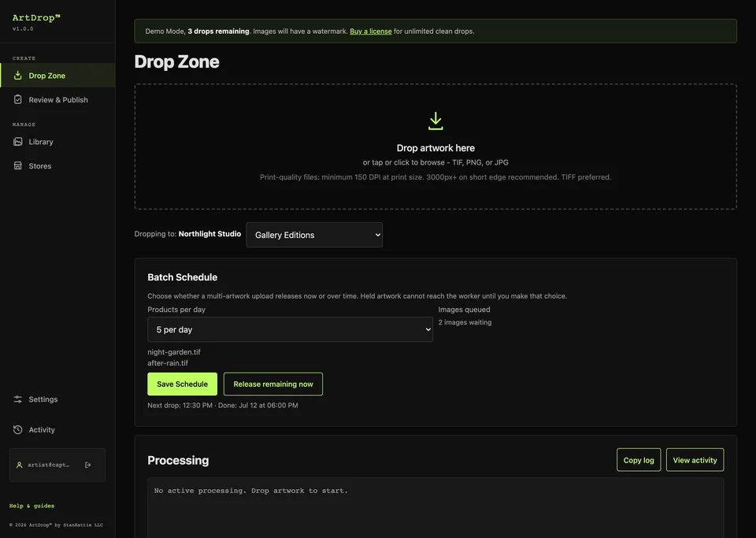Click the Library image icon
Screen dimensions: 756x538
(x=18, y=141)
